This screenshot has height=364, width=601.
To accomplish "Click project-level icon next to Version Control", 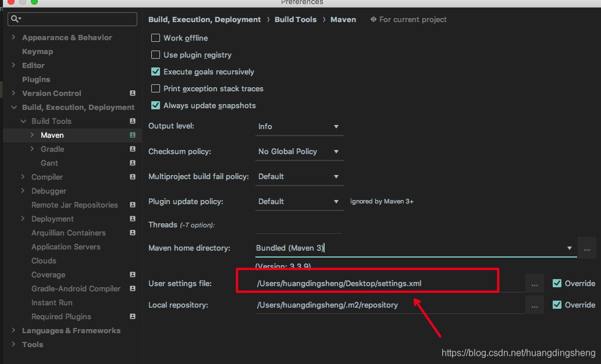I will (x=133, y=93).
